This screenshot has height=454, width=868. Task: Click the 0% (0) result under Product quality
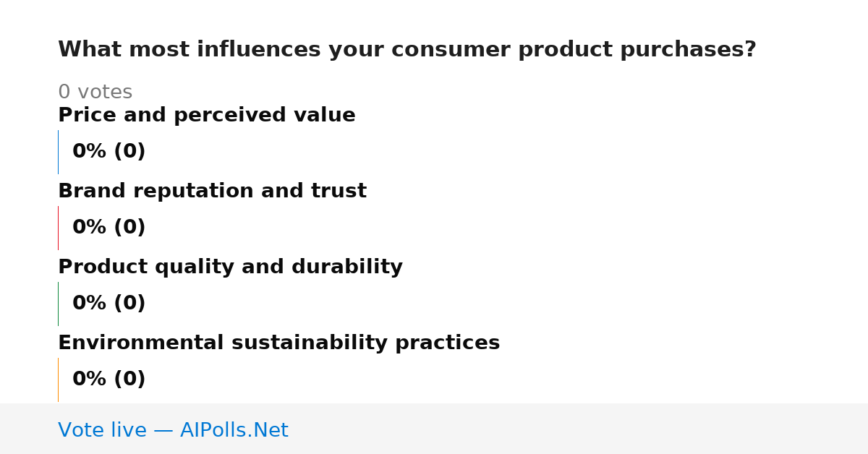[x=109, y=304]
